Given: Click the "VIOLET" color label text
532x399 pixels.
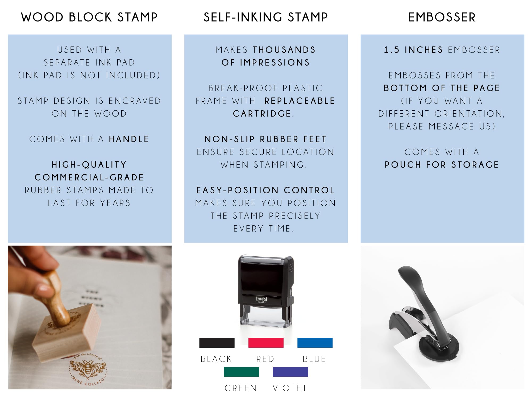Looking at the screenshot, I should click(290, 388).
